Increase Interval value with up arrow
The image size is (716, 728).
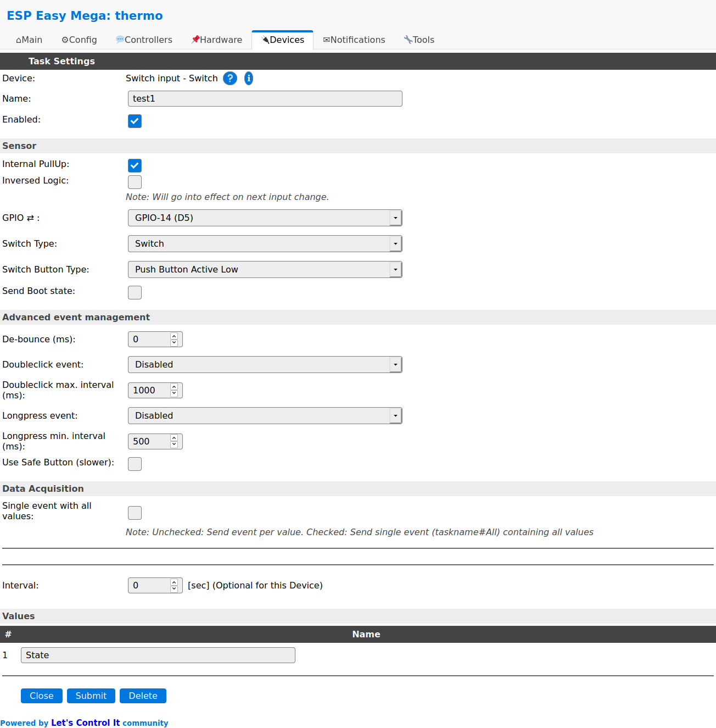pos(174,582)
